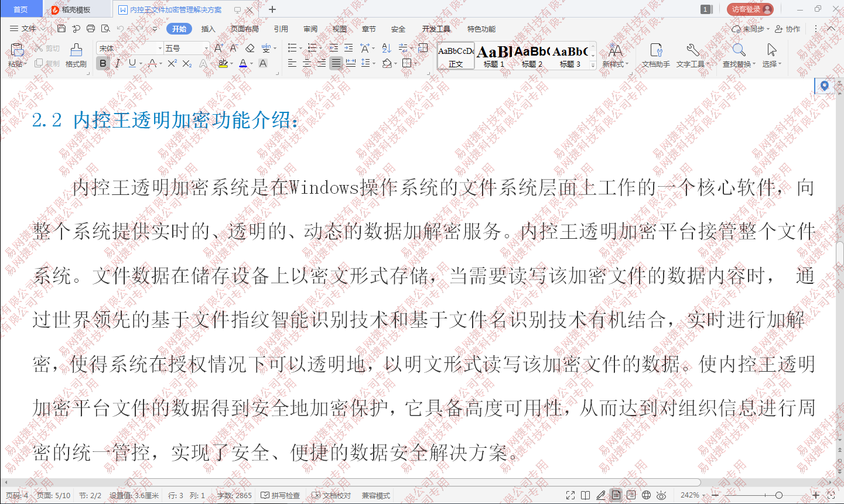Expand the styles gallery more arrow
The image size is (844, 504).
[x=593, y=66]
